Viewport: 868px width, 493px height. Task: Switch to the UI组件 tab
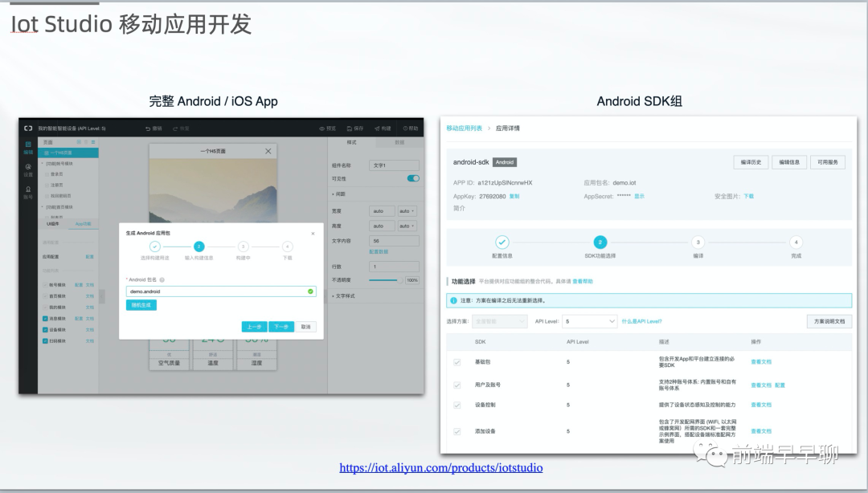[52, 224]
